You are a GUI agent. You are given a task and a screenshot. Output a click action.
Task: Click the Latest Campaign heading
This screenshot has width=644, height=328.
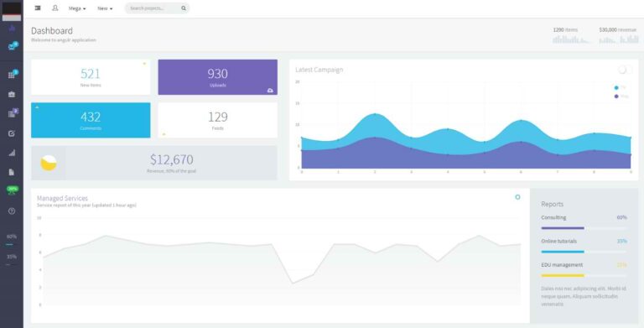[319, 70]
